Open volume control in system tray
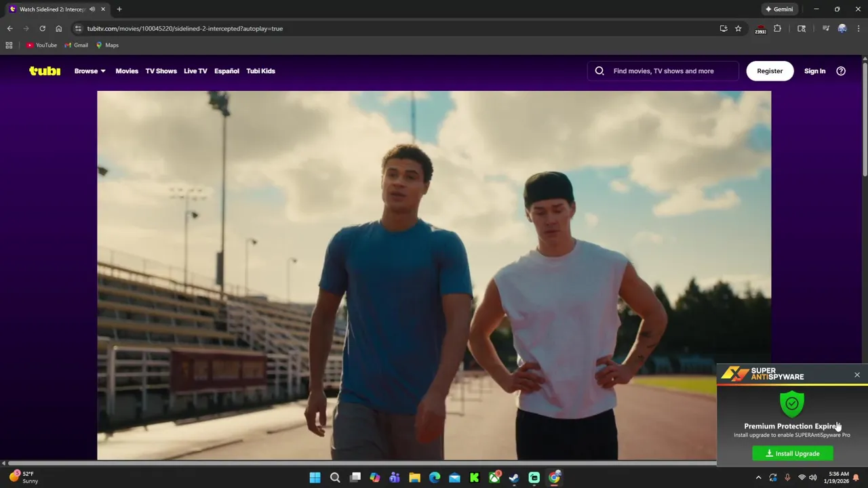868x488 pixels. pyautogui.click(x=812, y=478)
